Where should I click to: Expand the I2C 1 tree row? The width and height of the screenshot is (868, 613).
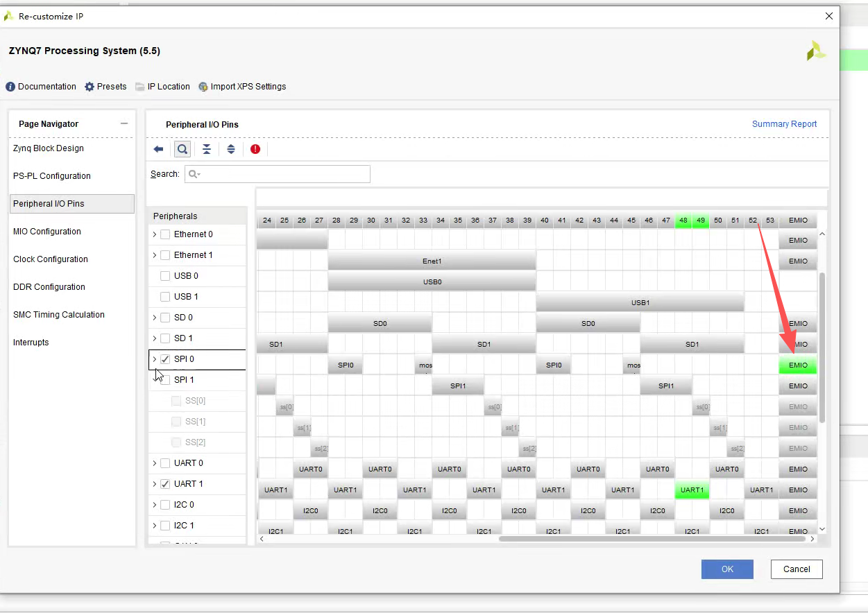154,526
